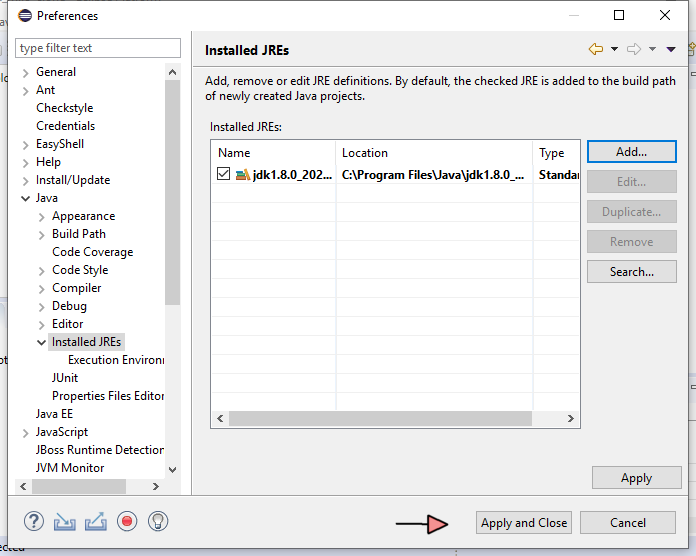
Task: Click the jdk1.8.0_202 JRE library icon
Action: point(243,174)
